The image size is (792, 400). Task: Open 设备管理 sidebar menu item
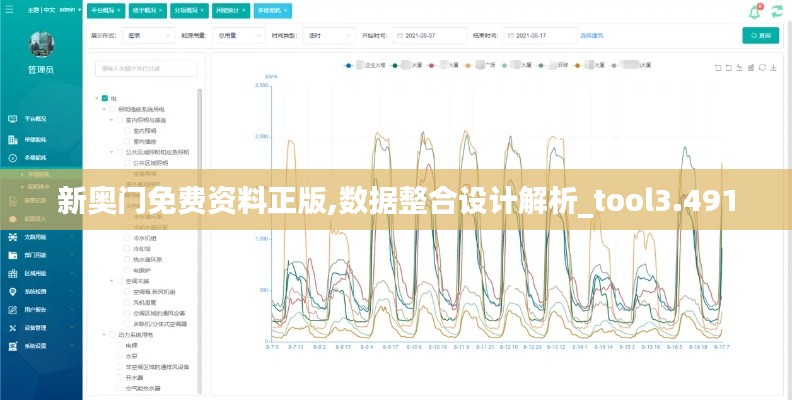click(x=41, y=328)
